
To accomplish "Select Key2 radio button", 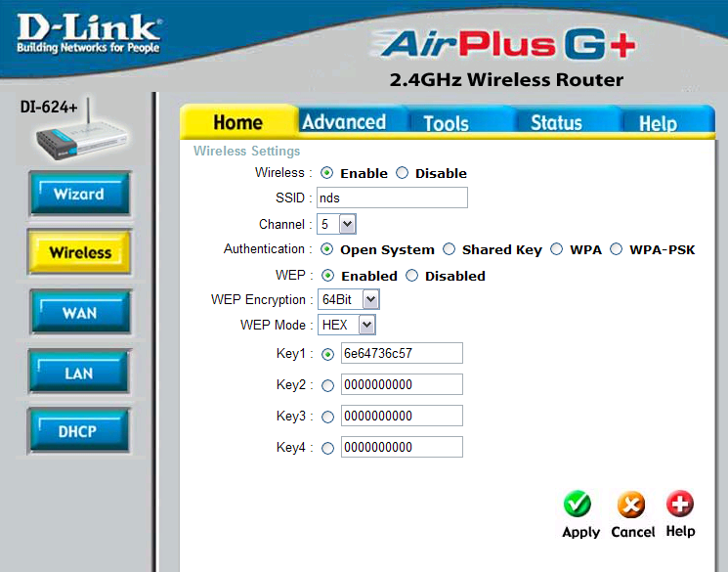I will click(327, 385).
